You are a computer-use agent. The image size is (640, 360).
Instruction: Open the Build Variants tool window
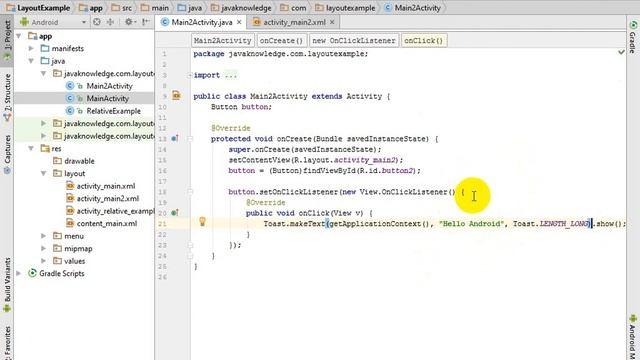pyautogui.click(x=7, y=284)
